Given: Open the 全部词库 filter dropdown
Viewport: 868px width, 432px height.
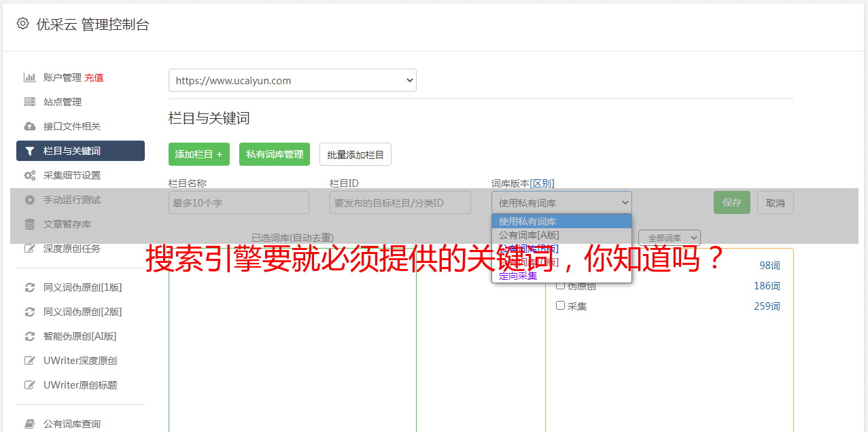Looking at the screenshot, I should click(x=669, y=238).
